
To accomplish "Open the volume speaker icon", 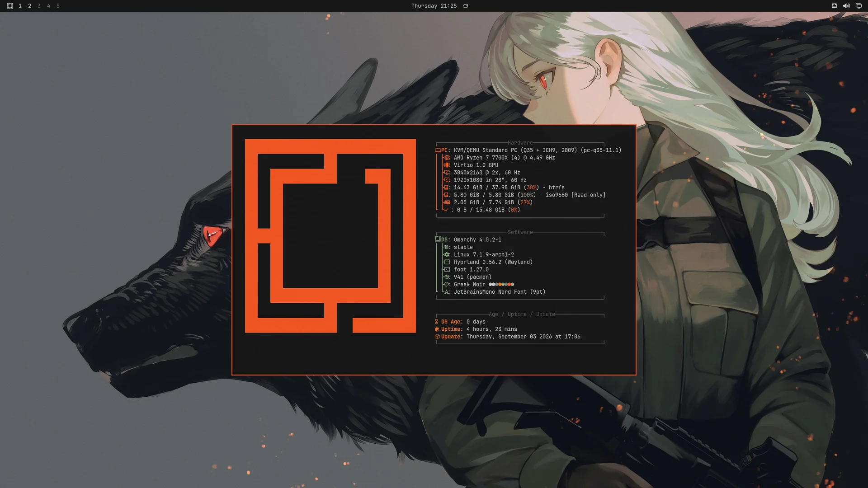I will click(846, 6).
